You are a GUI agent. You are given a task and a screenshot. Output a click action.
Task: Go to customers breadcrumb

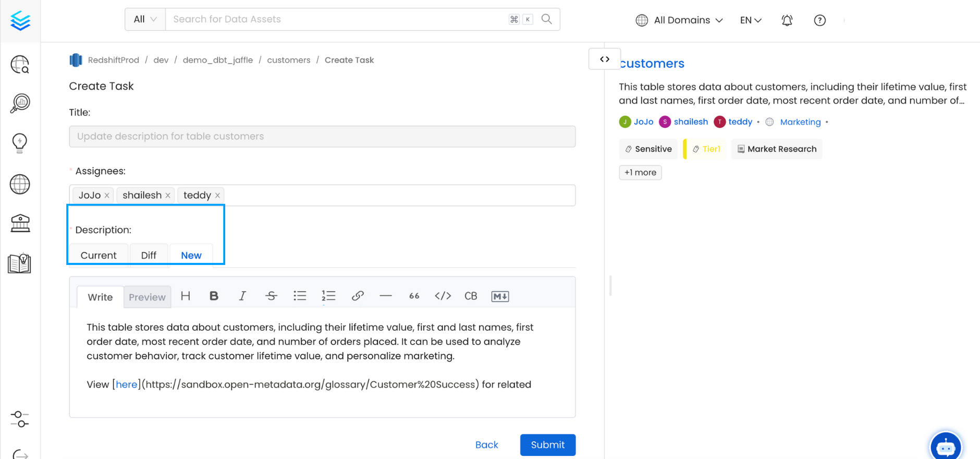[x=289, y=61]
